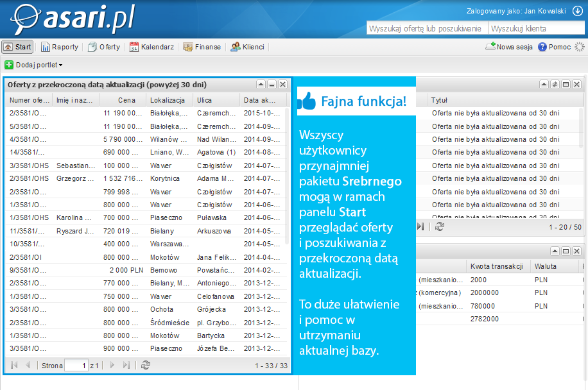The height and width of the screenshot is (390, 588).
Task: Open the Jan Kowalski account arrow menu
Action: [x=578, y=11]
